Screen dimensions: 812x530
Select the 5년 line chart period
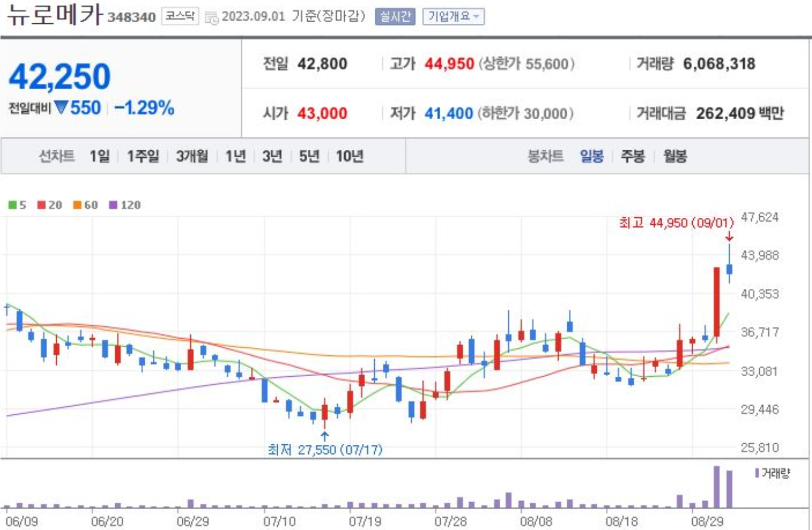coord(309,156)
